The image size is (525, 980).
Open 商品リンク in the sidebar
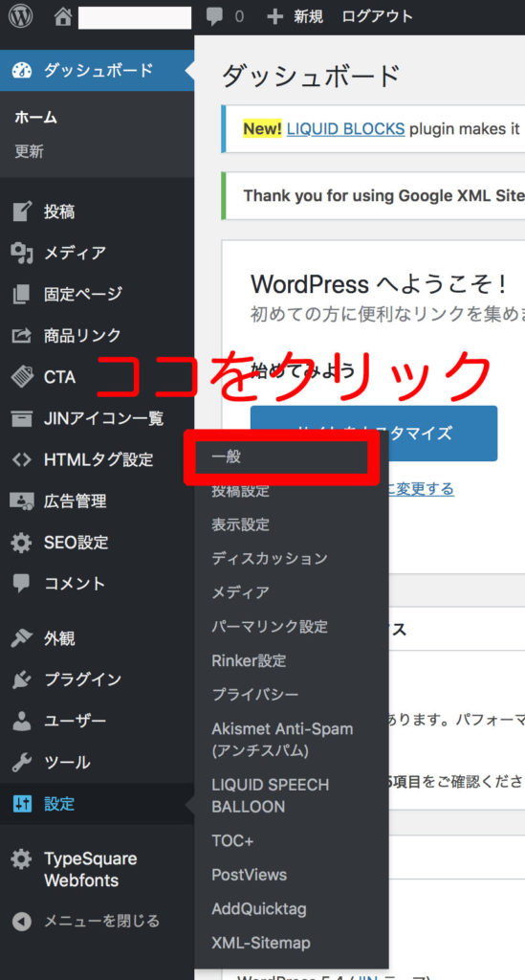pyautogui.click(x=82, y=336)
